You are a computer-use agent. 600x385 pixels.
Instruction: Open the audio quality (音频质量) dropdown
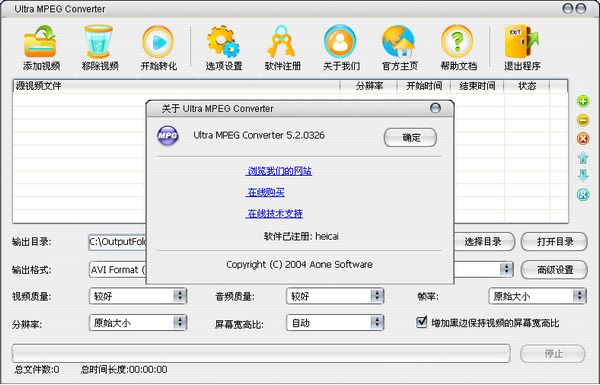pos(335,296)
